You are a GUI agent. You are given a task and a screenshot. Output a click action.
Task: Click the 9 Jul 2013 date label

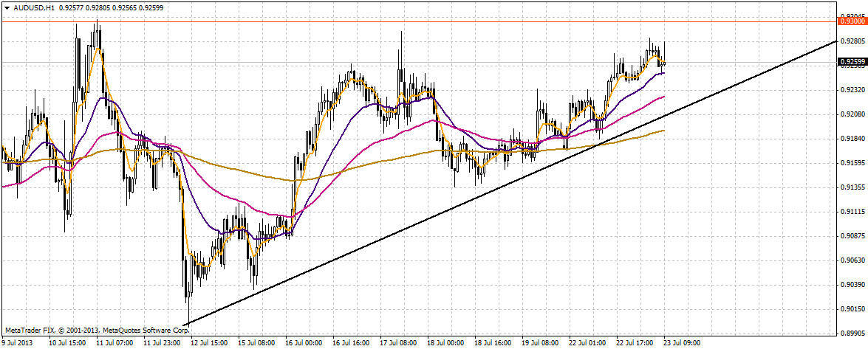pyautogui.click(x=18, y=343)
